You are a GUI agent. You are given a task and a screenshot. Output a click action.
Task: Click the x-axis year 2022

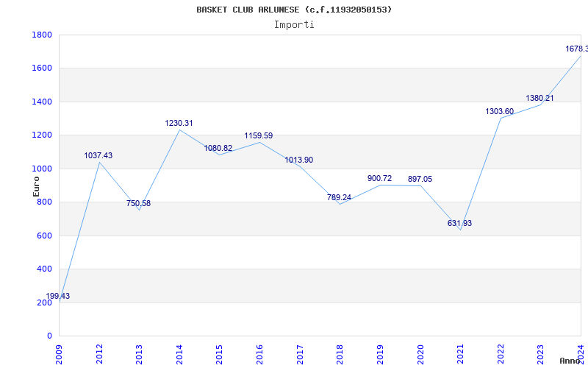coord(501,355)
